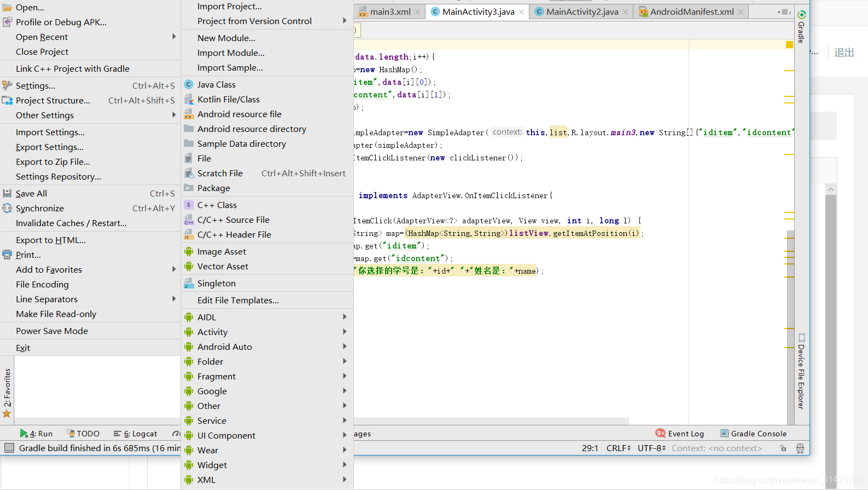The width and height of the screenshot is (868, 490).
Task: Click the Event Log notification icon
Action: [x=660, y=433]
